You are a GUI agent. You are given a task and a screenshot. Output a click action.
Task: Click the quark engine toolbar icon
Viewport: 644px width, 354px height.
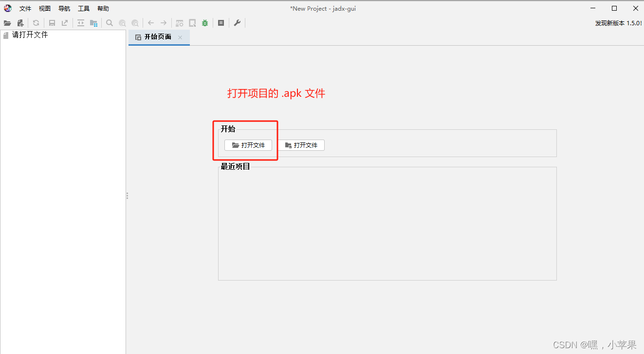tap(192, 23)
